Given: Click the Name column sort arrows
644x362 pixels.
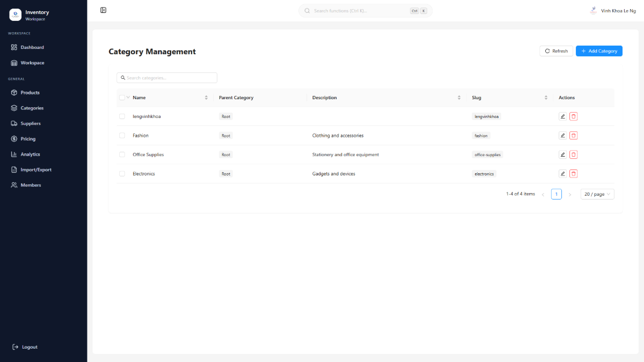Looking at the screenshot, I should 206,97.
